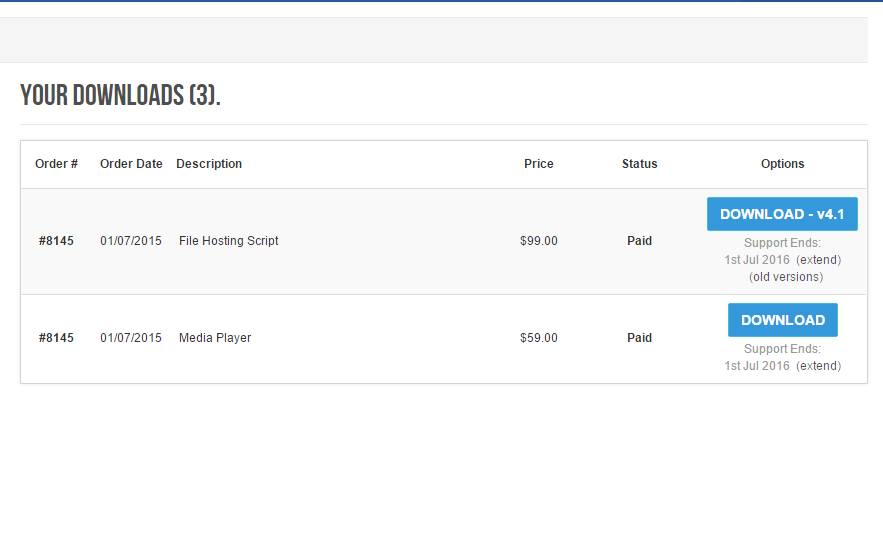883x539 pixels.
Task: Click the Price column header
Action: 539,164
